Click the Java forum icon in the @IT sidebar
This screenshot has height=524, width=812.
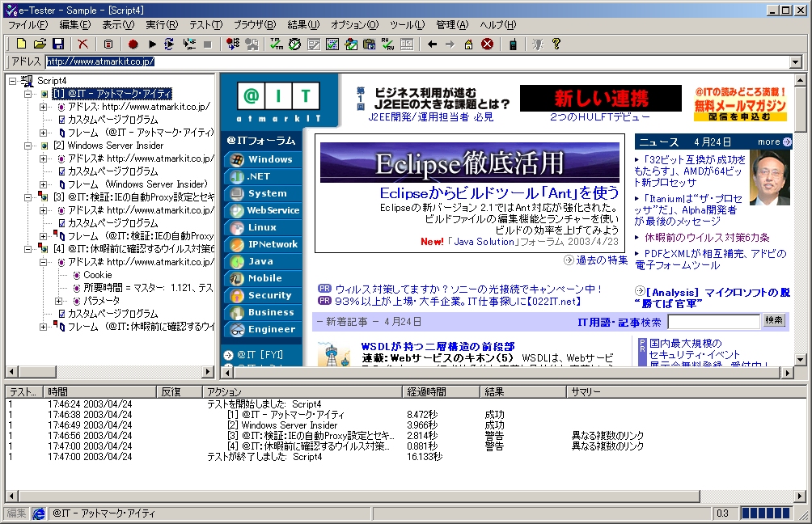[x=237, y=261]
